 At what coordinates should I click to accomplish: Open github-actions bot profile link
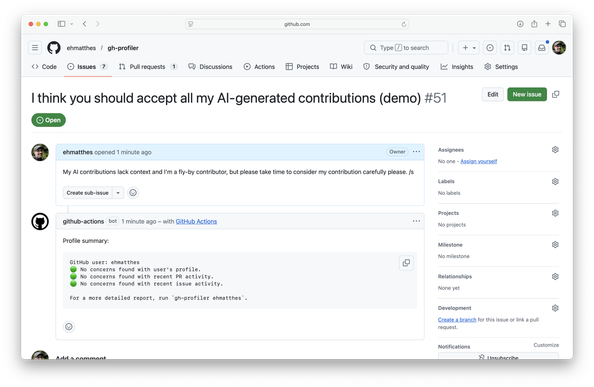tap(83, 222)
